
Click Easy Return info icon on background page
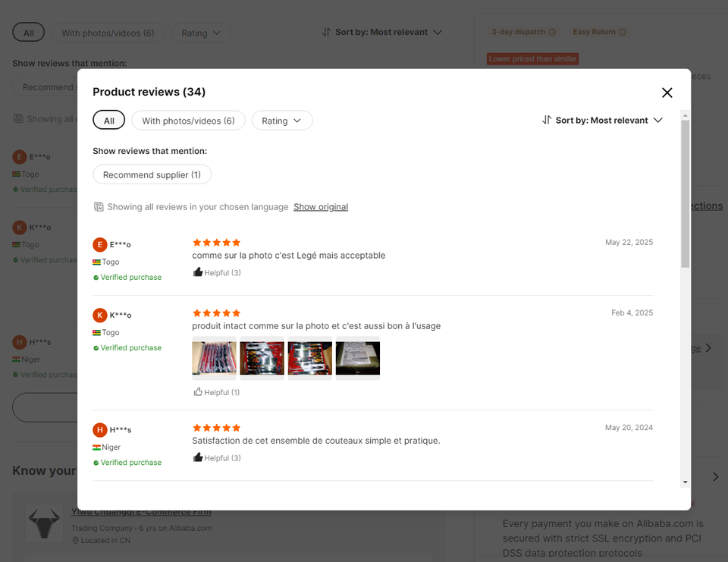[622, 32]
